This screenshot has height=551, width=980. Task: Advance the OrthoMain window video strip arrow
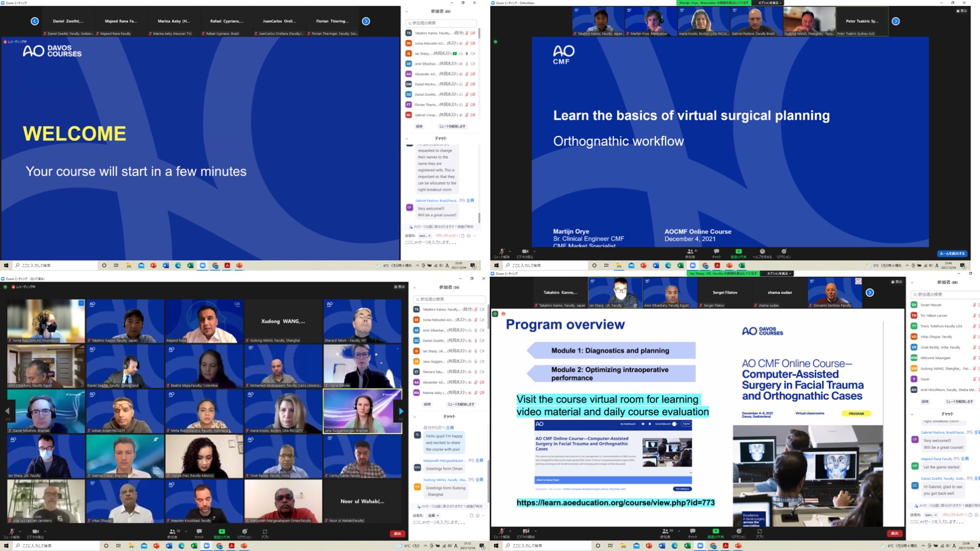click(x=896, y=21)
